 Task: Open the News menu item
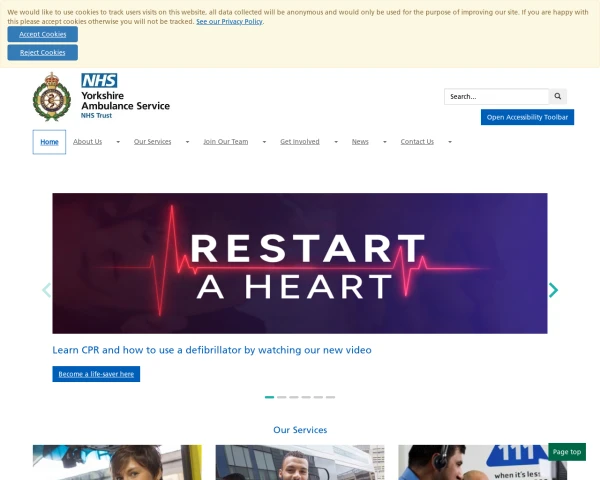(360, 142)
